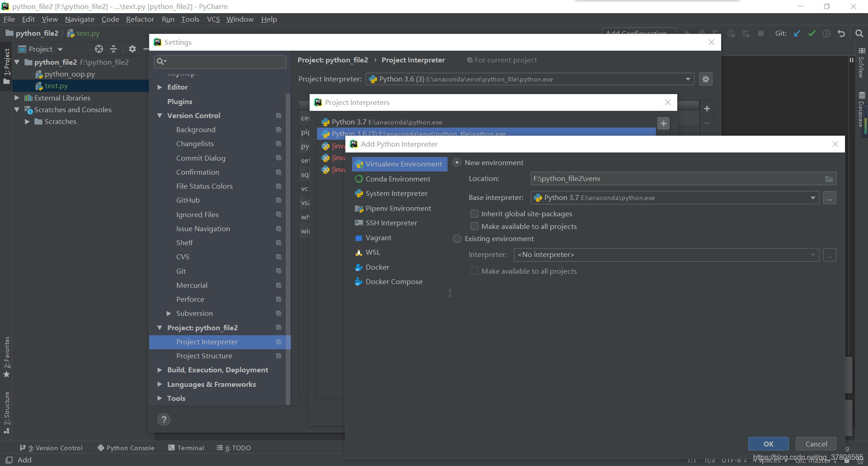Viewport: 868px width, 466px height.
Task: Open Python Console tool tab
Action: coord(126,448)
